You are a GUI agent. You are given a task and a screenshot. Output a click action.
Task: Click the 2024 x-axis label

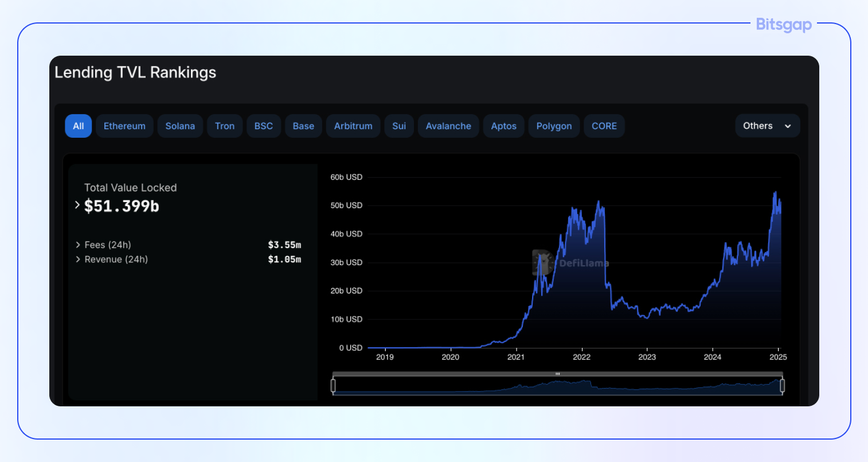pyautogui.click(x=713, y=357)
